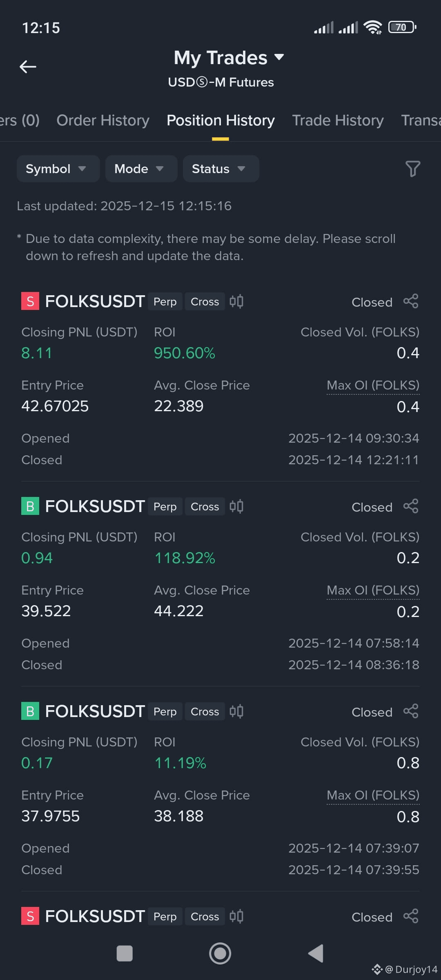Expand the Symbol filter dropdown
441x980 pixels.
coord(58,169)
